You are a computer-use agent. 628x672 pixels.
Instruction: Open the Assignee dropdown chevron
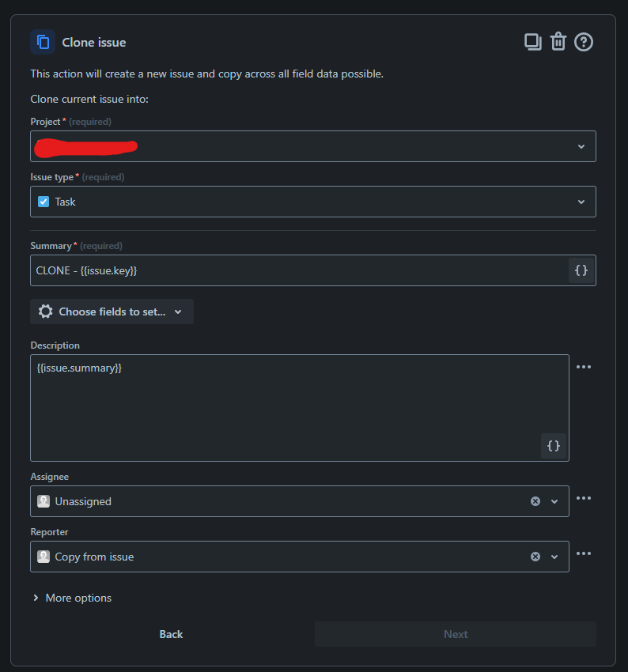554,500
